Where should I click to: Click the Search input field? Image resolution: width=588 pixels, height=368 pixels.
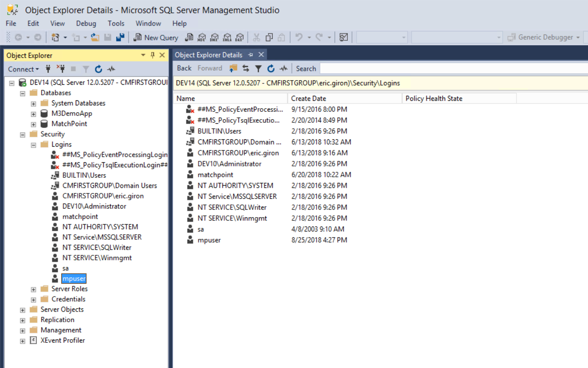[x=454, y=68]
